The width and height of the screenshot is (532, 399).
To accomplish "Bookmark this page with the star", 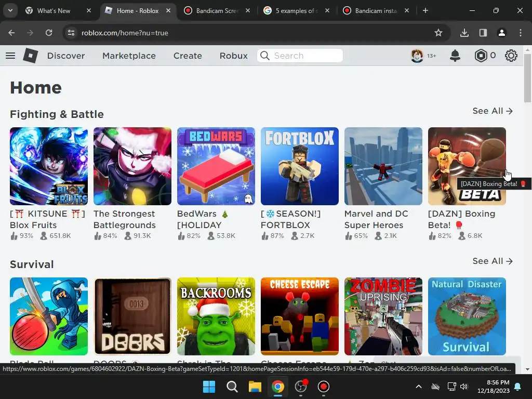I will coord(438,33).
